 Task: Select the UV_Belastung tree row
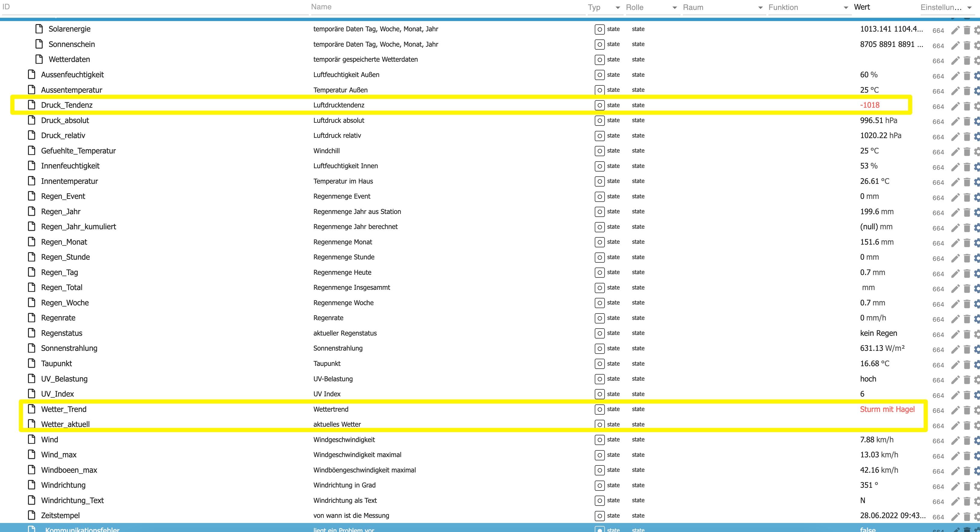pos(490,379)
